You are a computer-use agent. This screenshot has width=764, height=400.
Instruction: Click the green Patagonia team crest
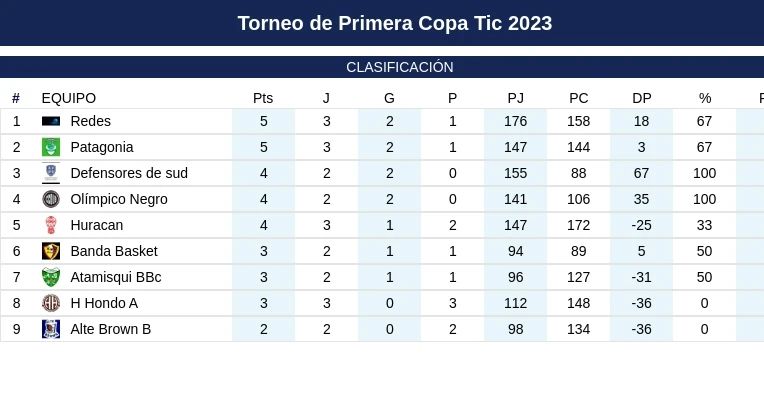[51, 147]
